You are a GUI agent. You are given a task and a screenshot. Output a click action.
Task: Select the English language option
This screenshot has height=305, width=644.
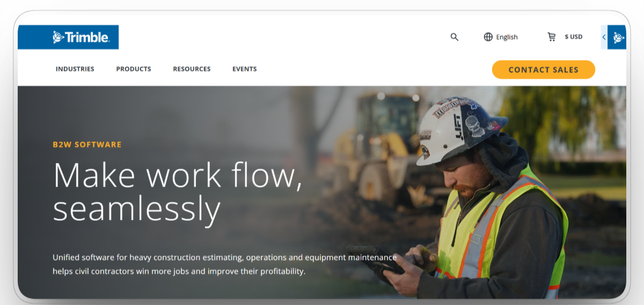(507, 37)
